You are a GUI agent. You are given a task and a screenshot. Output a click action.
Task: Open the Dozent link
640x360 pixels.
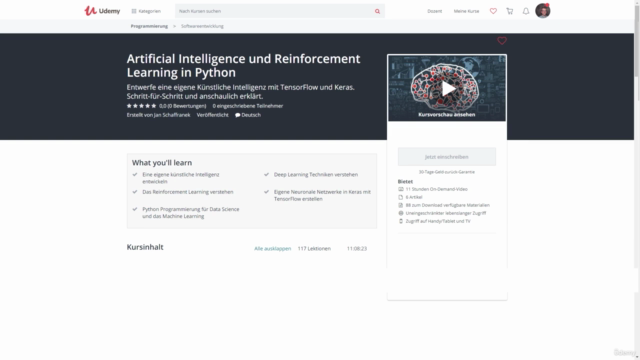click(x=434, y=11)
